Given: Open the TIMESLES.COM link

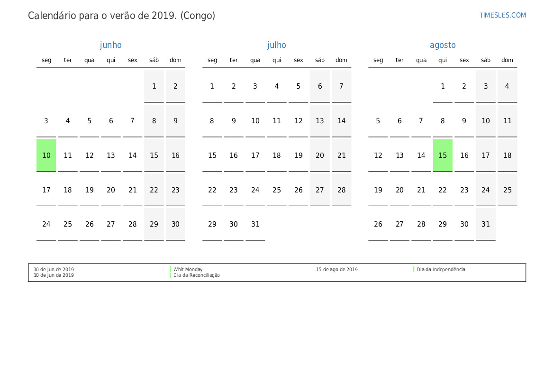Looking at the screenshot, I should click(x=502, y=15).
